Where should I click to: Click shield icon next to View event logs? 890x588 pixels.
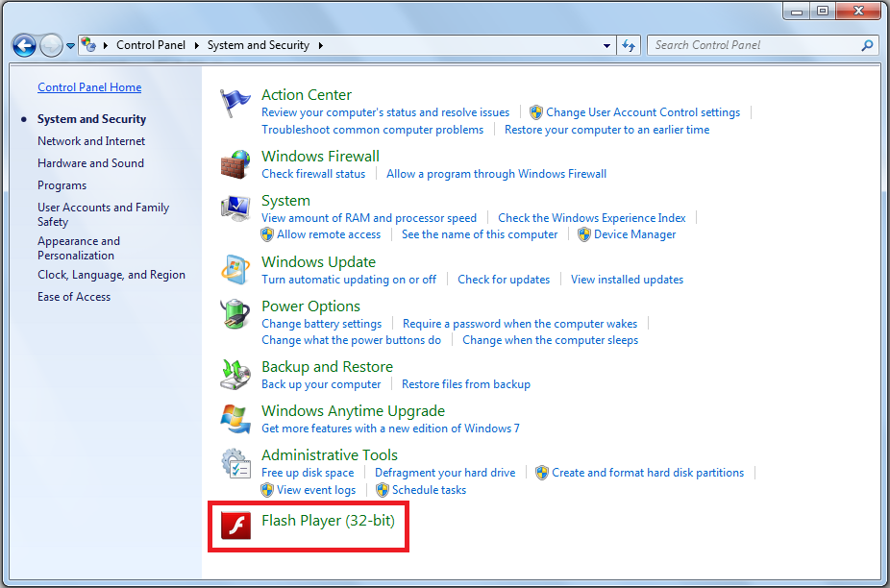pyautogui.click(x=267, y=490)
